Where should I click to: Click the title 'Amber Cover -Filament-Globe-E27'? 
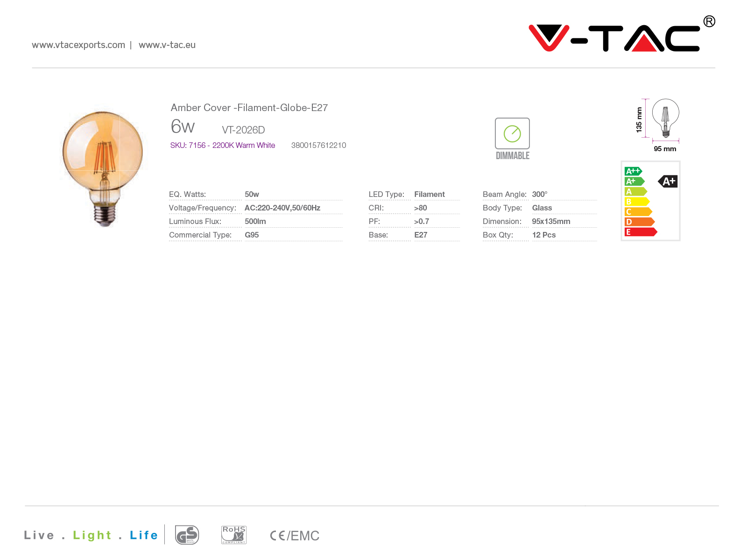coord(249,108)
